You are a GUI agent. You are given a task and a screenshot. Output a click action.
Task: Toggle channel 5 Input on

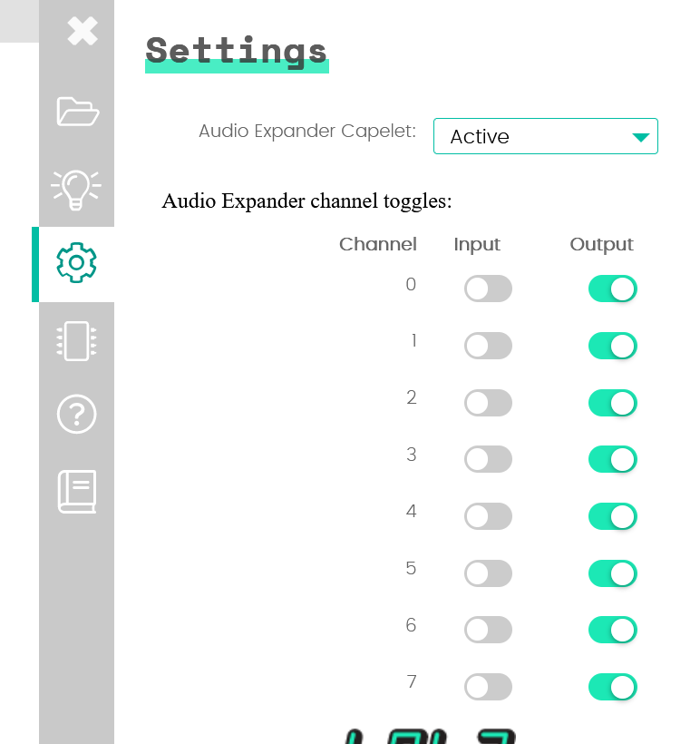coord(488,573)
